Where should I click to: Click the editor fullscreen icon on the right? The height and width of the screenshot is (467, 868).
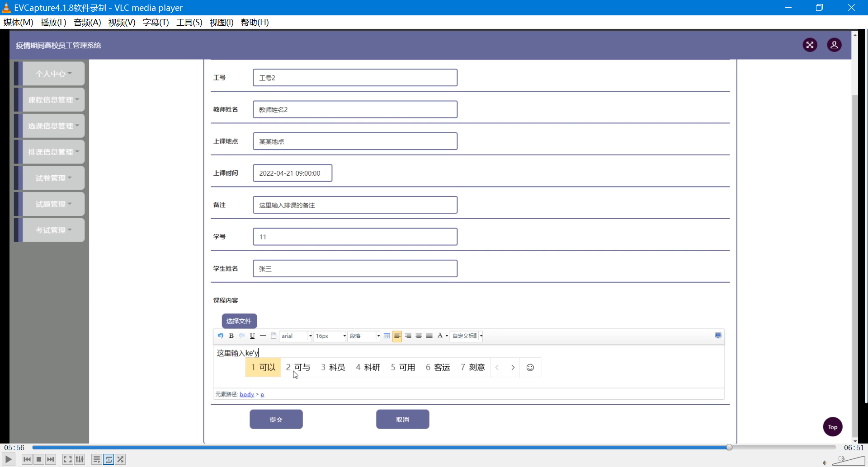coord(718,336)
